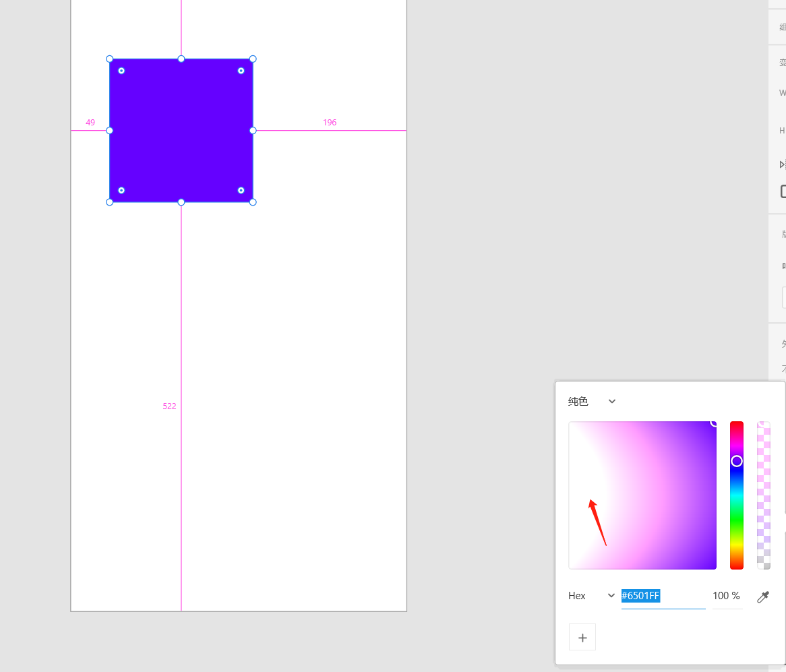Select the H height property in right panel
Screen dimensions: 786x672
(781, 131)
